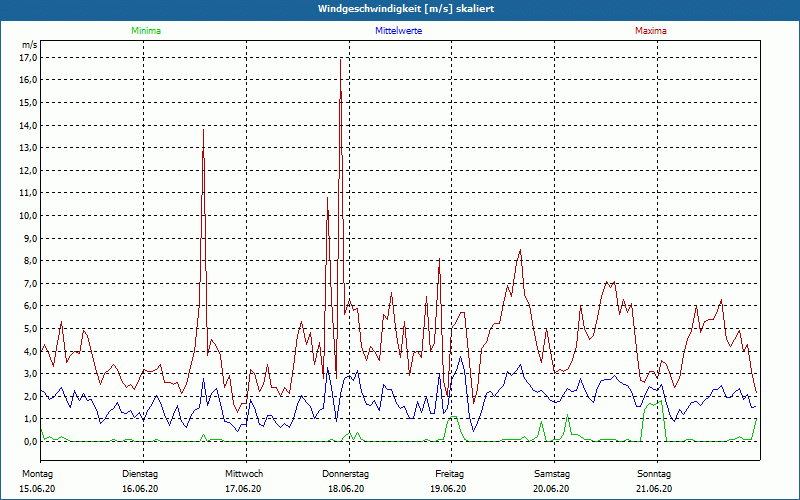Click the 7,0 value on the y-axis
This screenshot has width=800, height=500.
click(31, 283)
